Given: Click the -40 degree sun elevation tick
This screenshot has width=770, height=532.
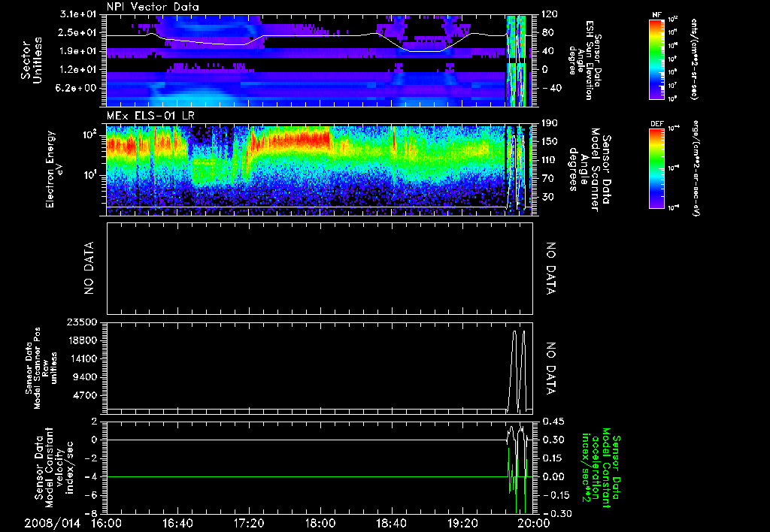Looking at the screenshot, I should click(x=550, y=88).
